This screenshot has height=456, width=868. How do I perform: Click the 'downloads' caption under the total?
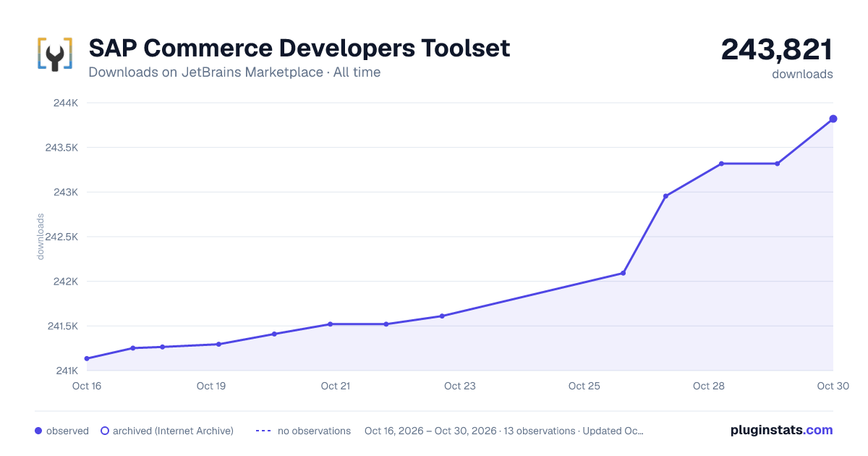point(802,74)
